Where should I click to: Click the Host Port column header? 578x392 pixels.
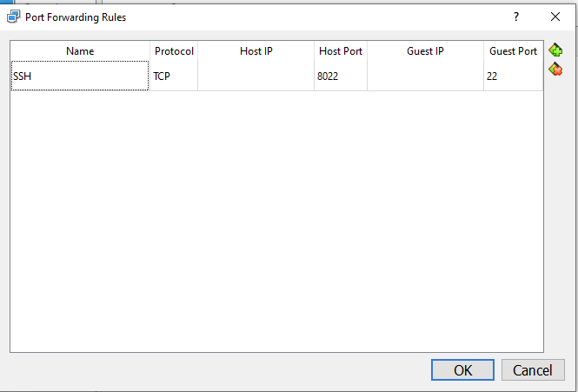[x=341, y=51]
